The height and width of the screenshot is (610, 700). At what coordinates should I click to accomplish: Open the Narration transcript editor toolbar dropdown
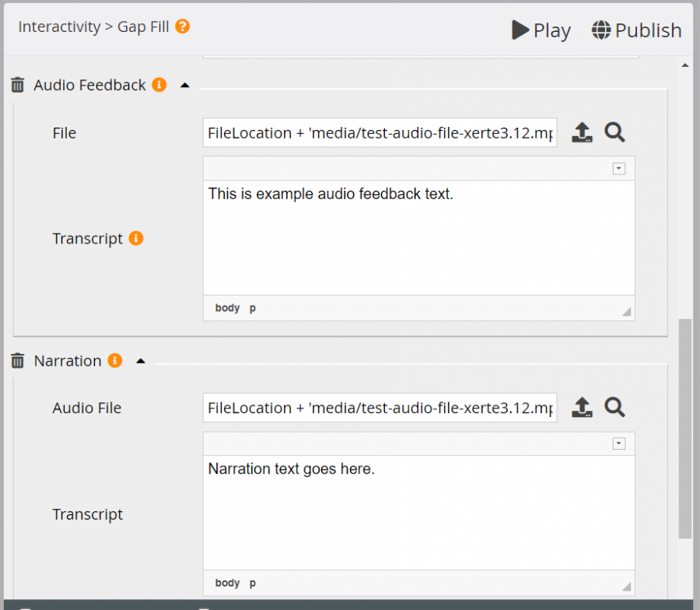618,443
